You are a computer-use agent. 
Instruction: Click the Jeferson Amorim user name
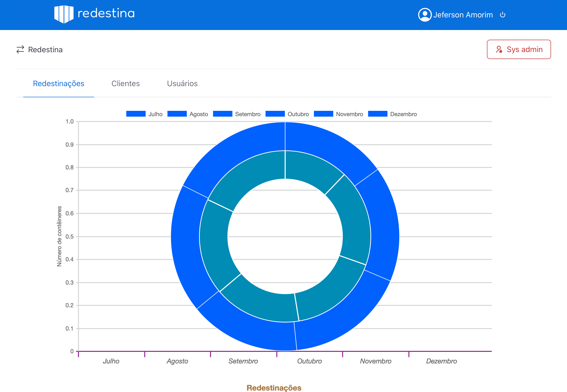click(x=463, y=15)
